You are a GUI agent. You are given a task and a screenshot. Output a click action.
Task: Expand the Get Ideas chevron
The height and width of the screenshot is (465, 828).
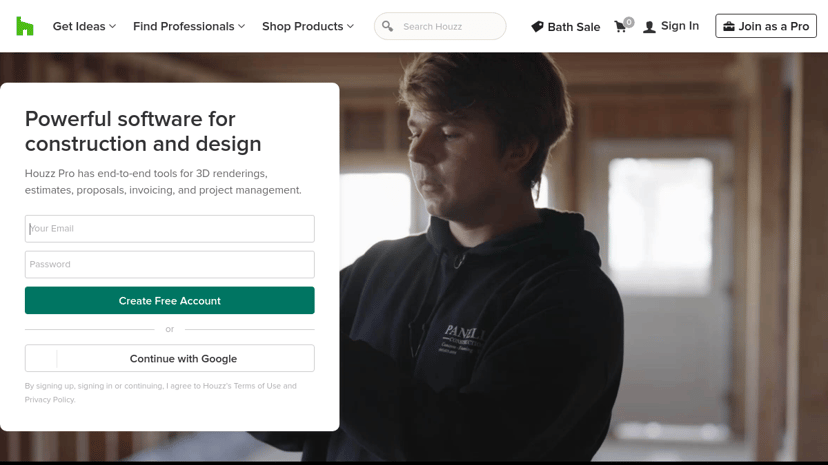(x=112, y=26)
